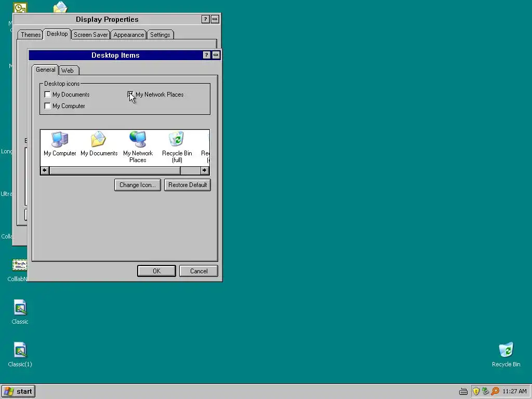Select the Recycle Bin (full) icon in the list

click(177, 147)
